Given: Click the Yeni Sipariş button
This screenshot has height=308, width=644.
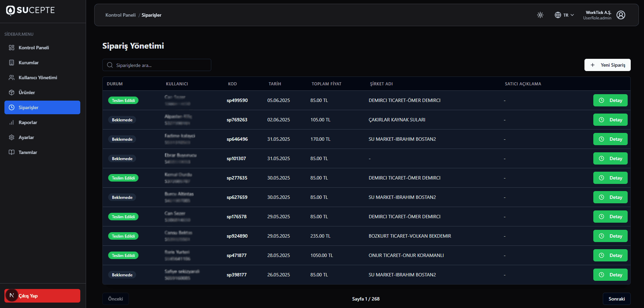Looking at the screenshot, I should click(x=607, y=65).
